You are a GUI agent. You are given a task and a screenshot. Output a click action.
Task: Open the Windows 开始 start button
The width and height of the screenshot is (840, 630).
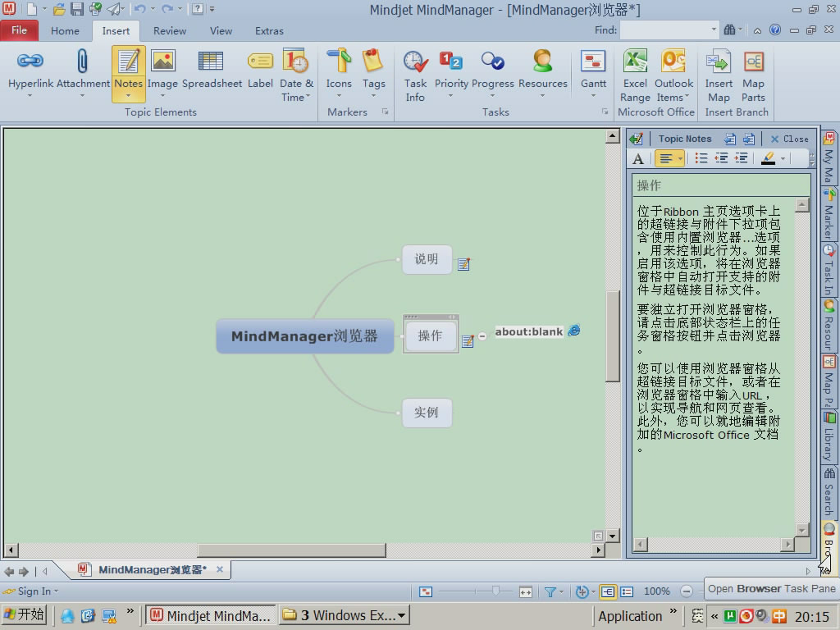click(25, 614)
